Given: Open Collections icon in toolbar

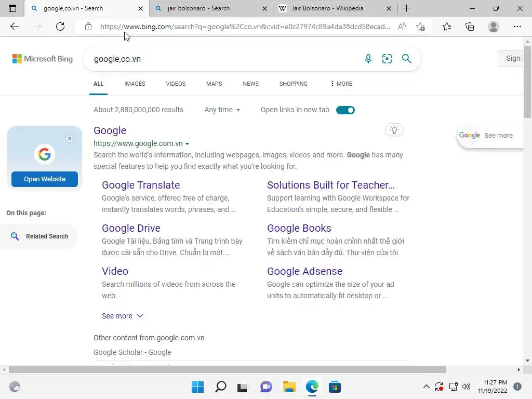Looking at the screenshot, I should point(470,26).
